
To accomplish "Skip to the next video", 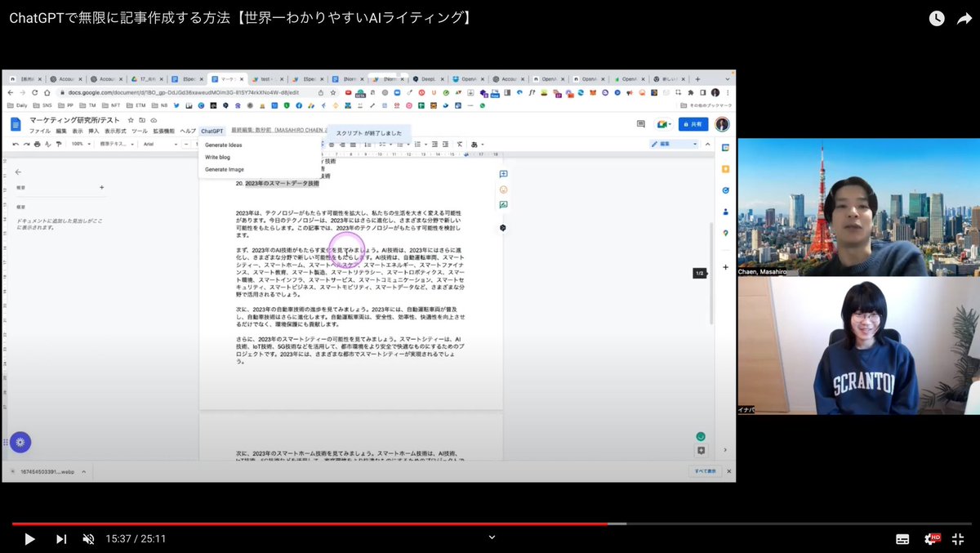I will 61,538.
